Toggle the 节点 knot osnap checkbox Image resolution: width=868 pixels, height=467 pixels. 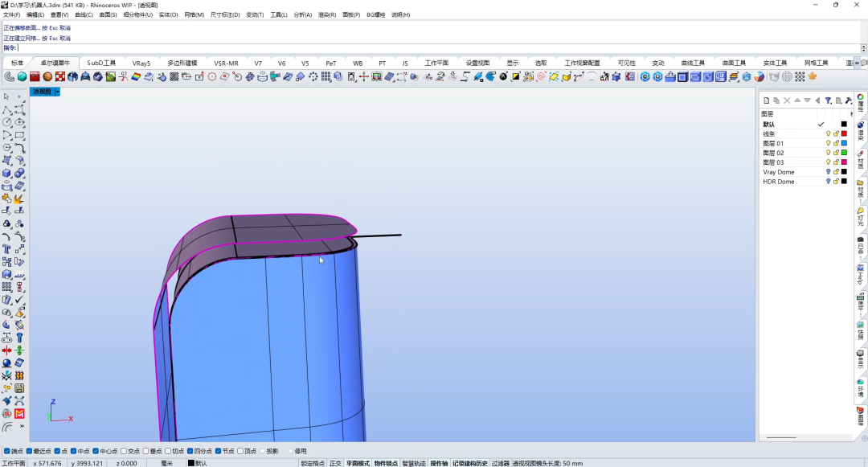pos(219,452)
